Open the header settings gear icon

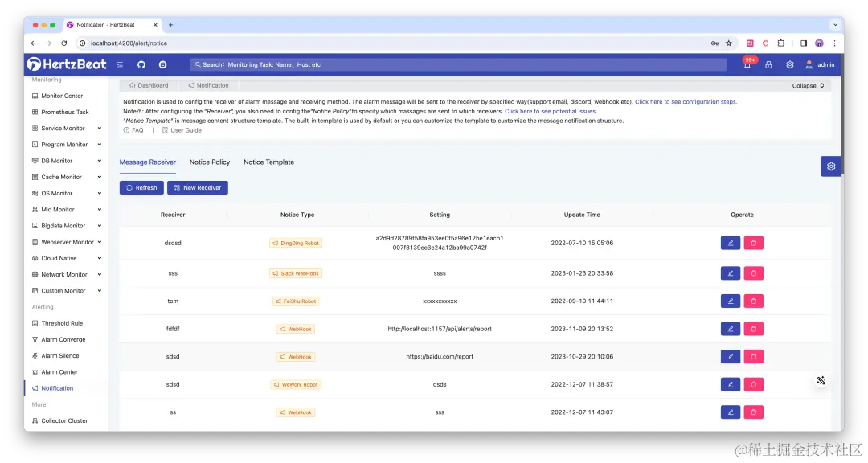tap(790, 65)
